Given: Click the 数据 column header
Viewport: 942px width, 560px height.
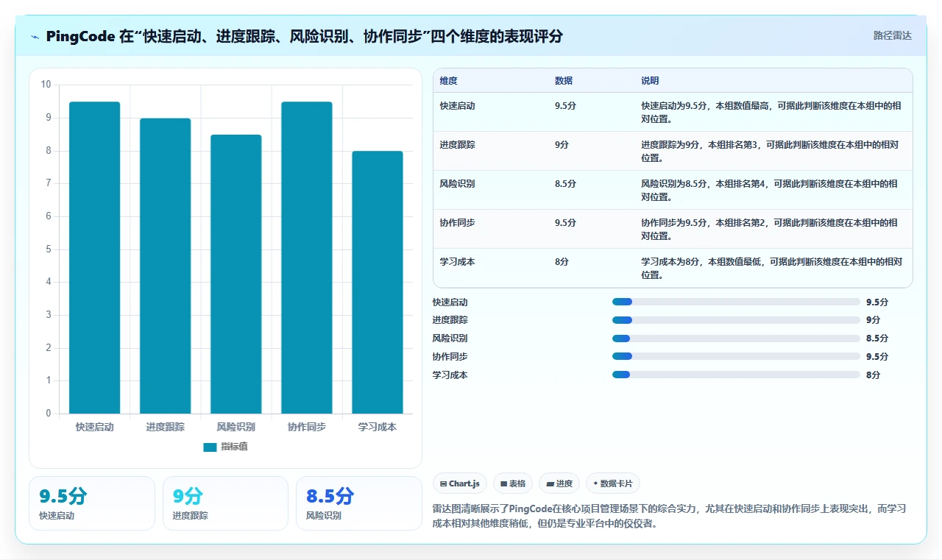Looking at the screenshot, I should point(564,81).
